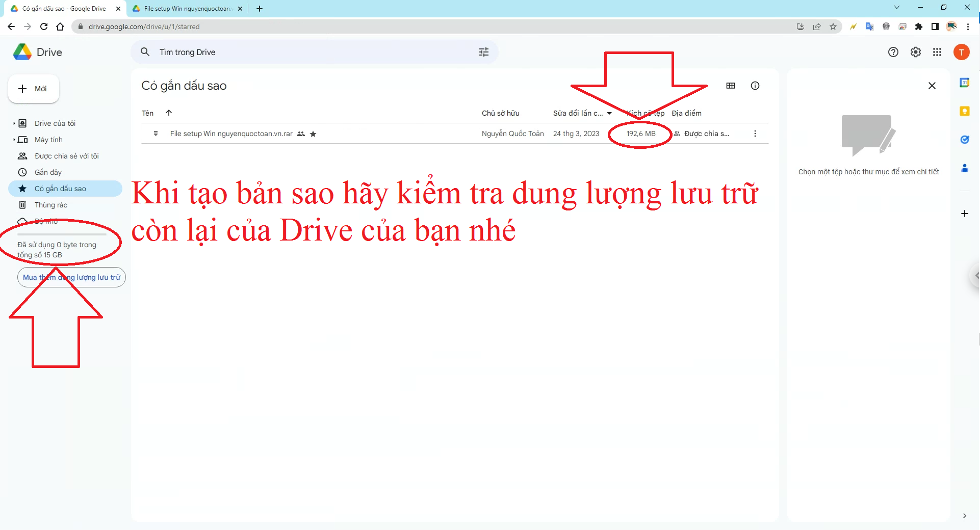Viewport: 980px width, 530px height.
Task: Open the Chrome extensions puzzle icon
Action: tap(919, 26)
